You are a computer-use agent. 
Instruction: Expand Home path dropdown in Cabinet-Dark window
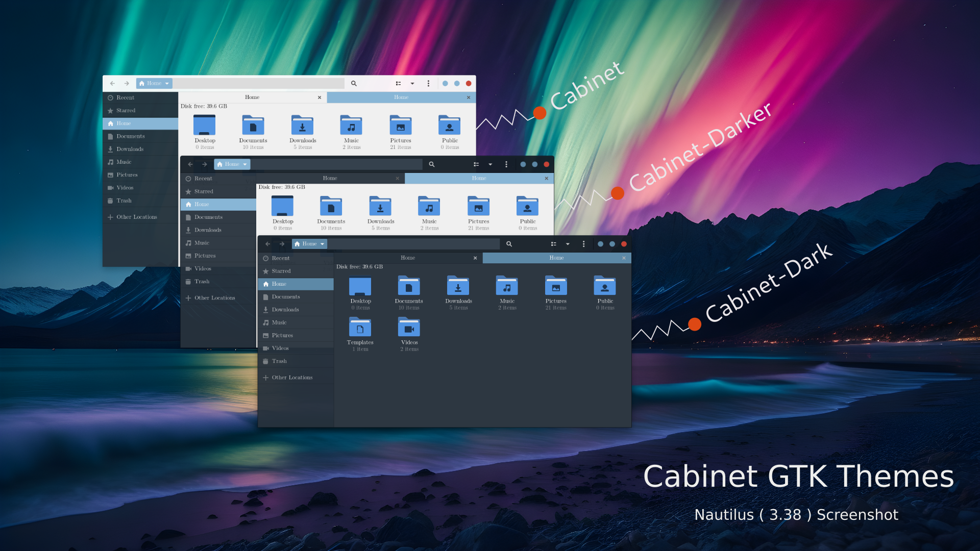pos(309,244)
